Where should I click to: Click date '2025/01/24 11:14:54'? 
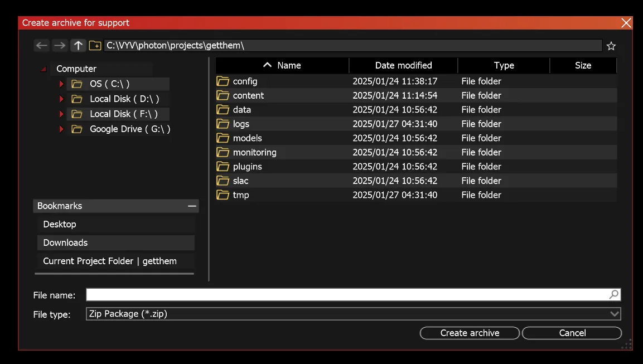(395, 95)
